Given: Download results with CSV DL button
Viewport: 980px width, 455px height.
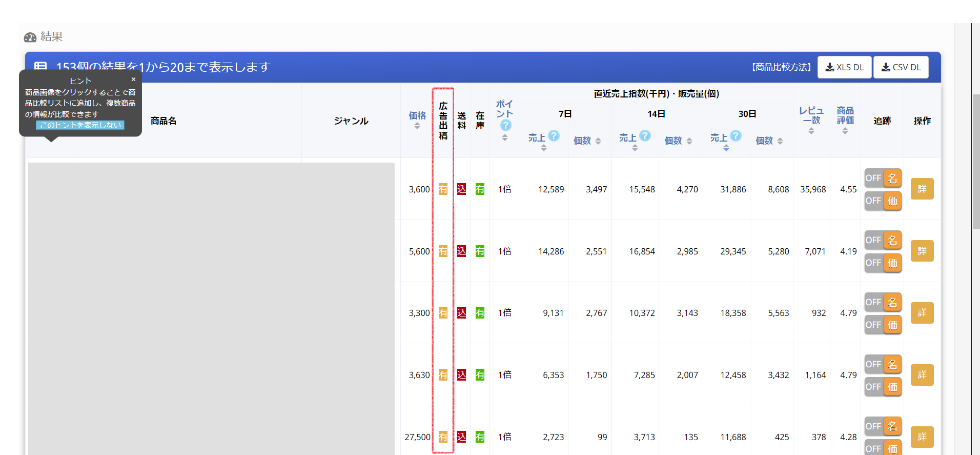Looking at the screenshot, I should click(901, 67).
